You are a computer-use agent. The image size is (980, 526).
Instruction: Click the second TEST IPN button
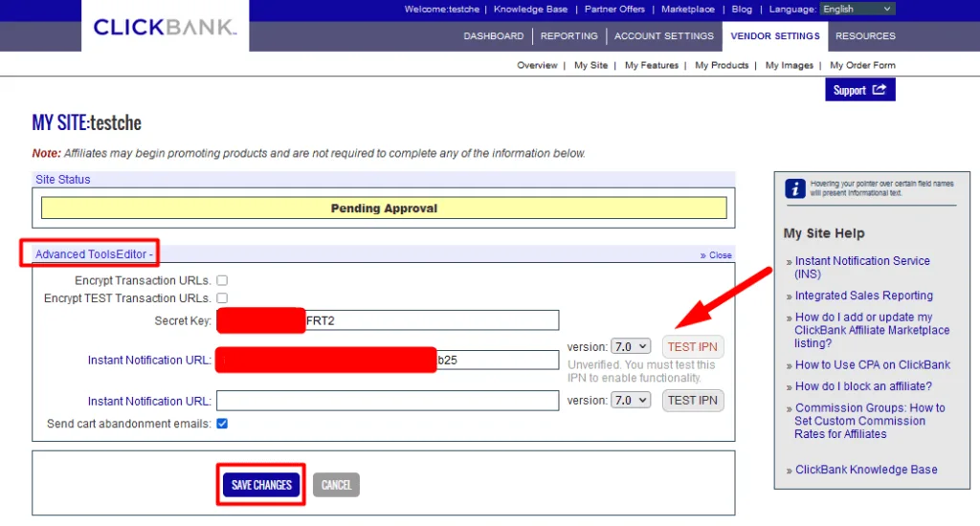click(693, 401)
